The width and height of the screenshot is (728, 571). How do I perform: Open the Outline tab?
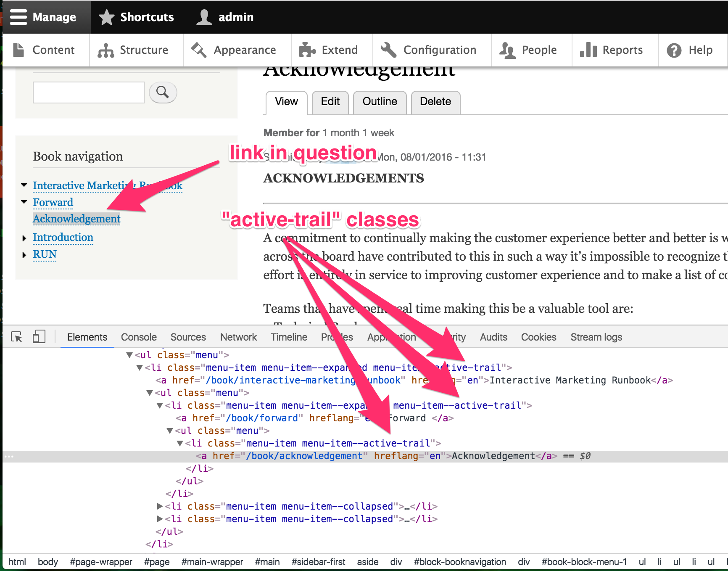(x=380, y=102)
